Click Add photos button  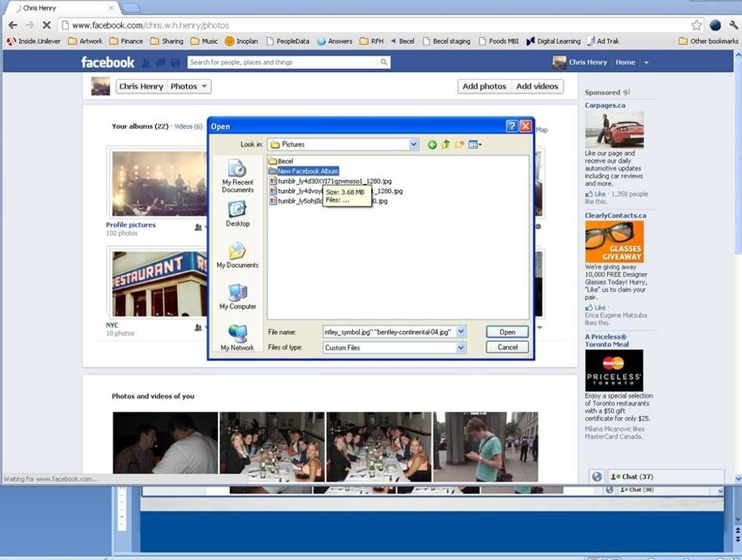pyautogui.click(x=484, y=86)
